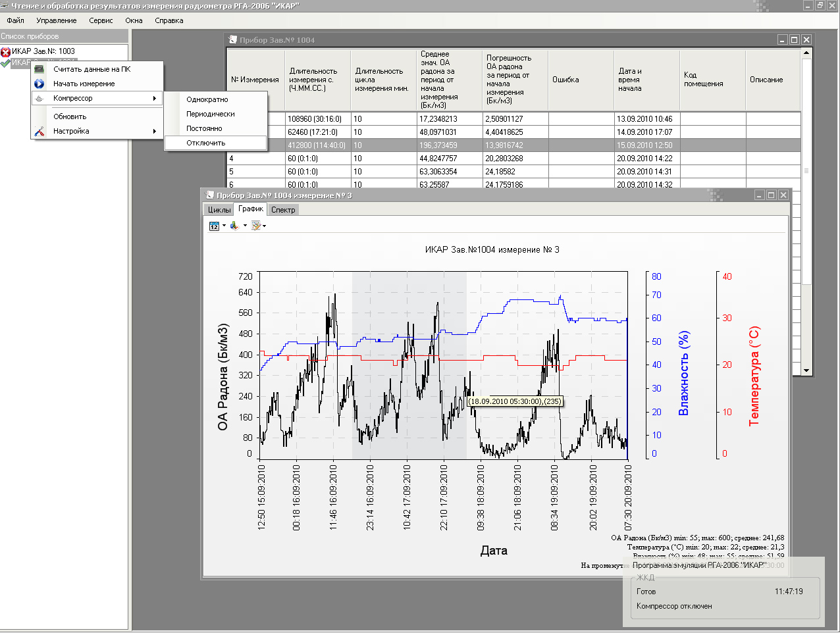This screenshot has height=633, width=840.
Task: Open dropdown arrow beside the calendar icon
Action: (x=224, y=226)
